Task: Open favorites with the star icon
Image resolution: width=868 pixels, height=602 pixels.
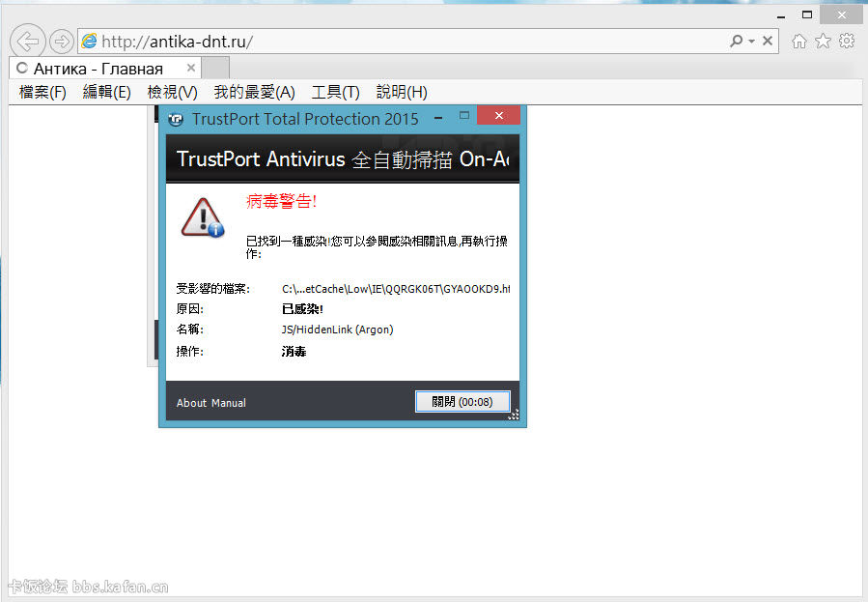Action: pos(824,41)
